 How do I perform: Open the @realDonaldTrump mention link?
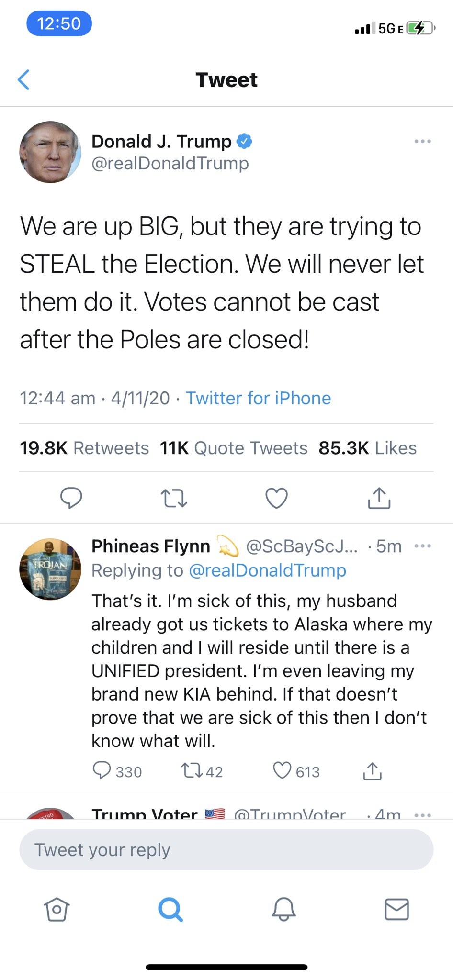(x=267, y=570)
